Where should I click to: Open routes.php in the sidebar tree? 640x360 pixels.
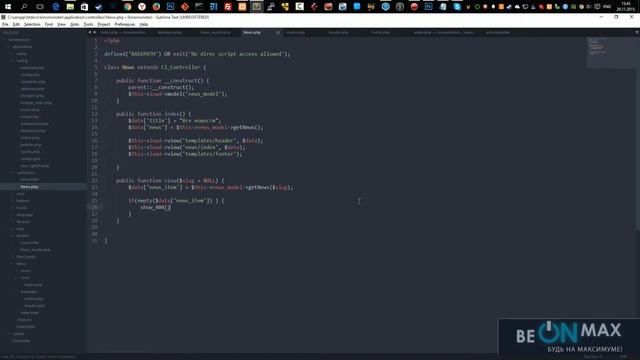click(30, 152)
